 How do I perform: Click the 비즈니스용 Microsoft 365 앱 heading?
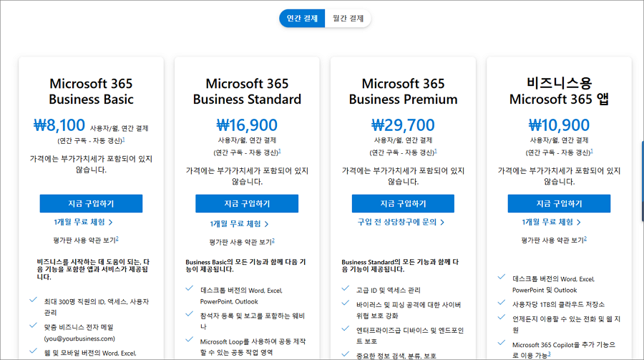click(559, 91)
